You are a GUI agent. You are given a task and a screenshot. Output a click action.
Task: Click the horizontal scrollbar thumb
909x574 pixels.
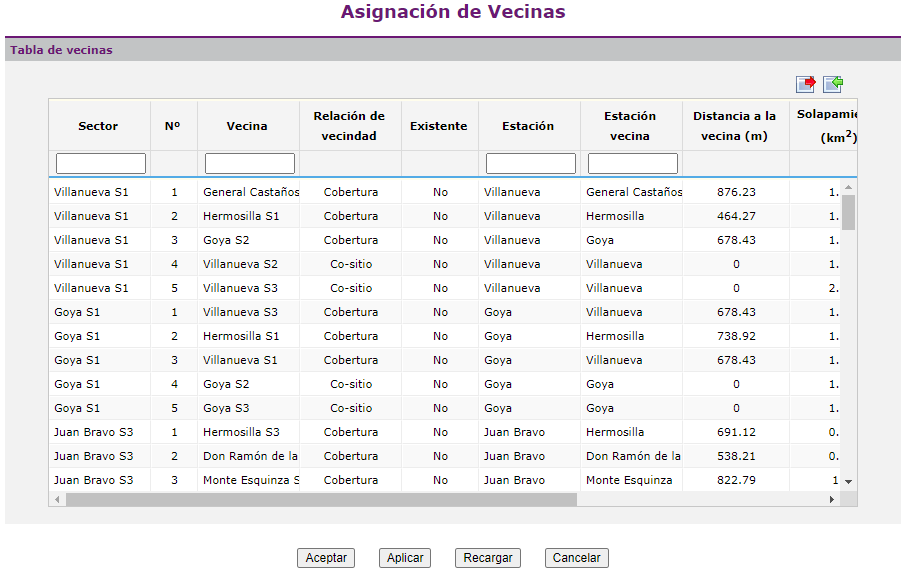coord(321,499)
